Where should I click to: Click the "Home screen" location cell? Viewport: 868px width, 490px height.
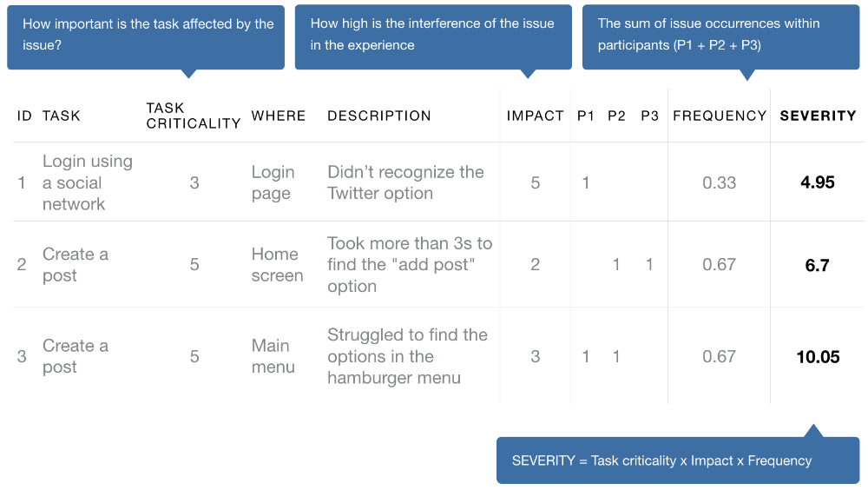tap(277, 265)
